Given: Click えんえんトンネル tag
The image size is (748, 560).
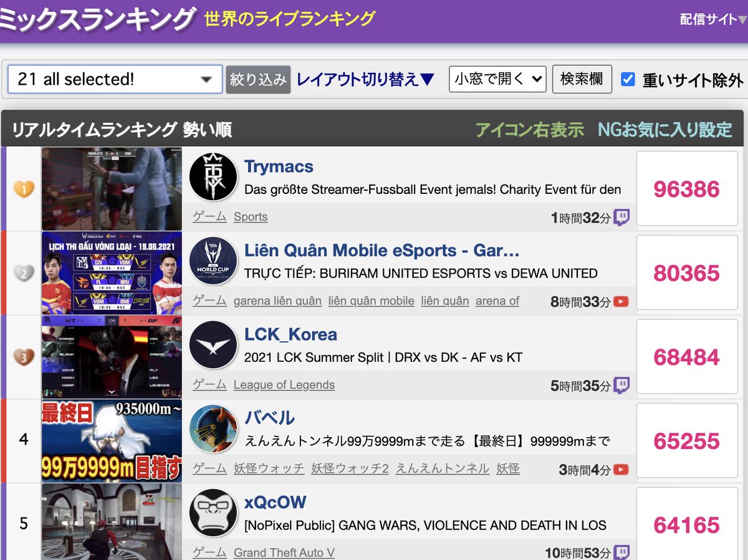Looking at the screenshot, I should [443, 469].
